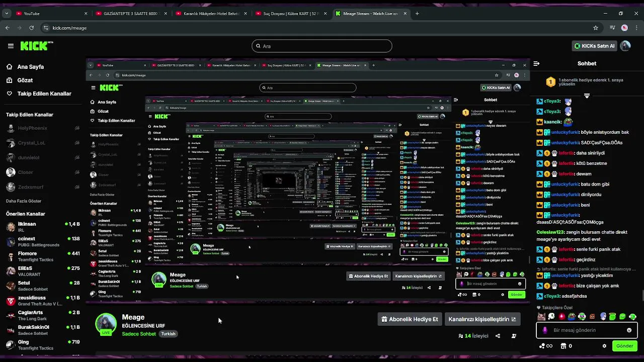Open EllEsS VALORANT channel in main sidebar
The width and height of the screenshot is (644, 362).
pos(42,271)
